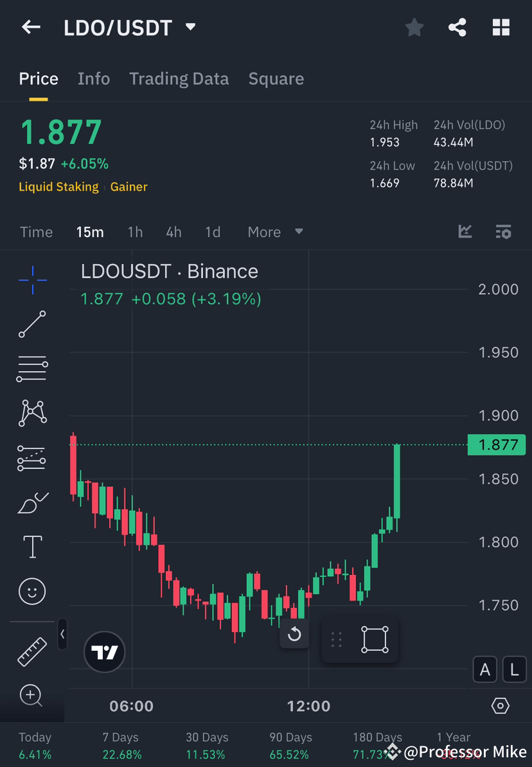Select the brush drawing tool

click(32, 502)
